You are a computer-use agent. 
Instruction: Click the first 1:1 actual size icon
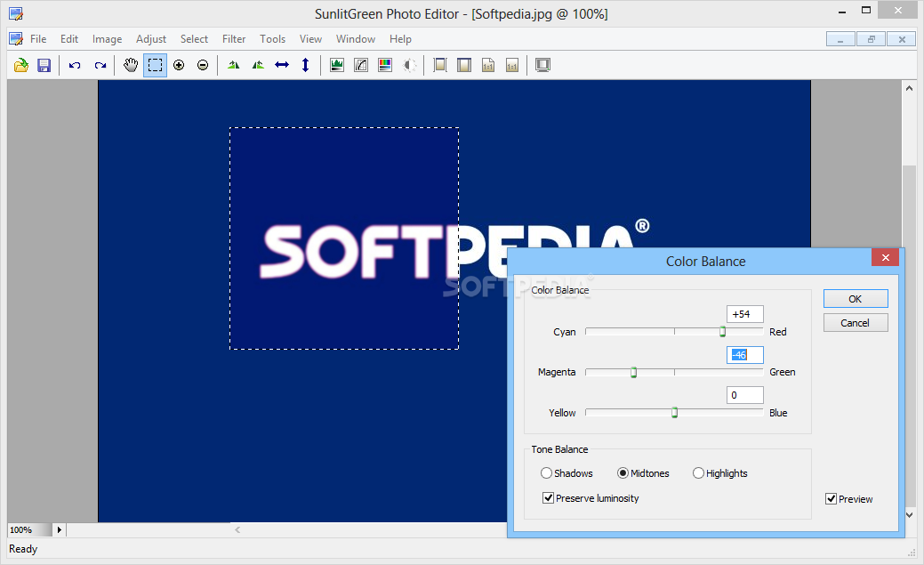[x=488, y=65]
